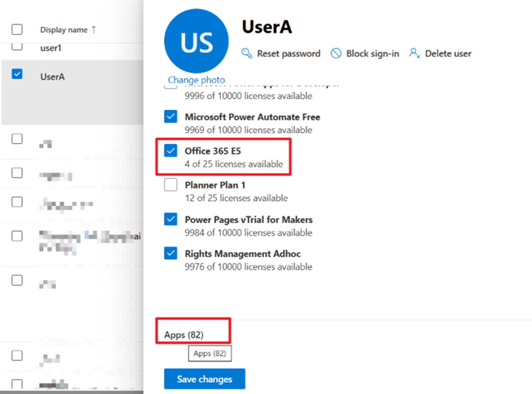Click the Apps (82) tooltip button
This screenshot has width=532, height=394.
(x=210, y=353)
